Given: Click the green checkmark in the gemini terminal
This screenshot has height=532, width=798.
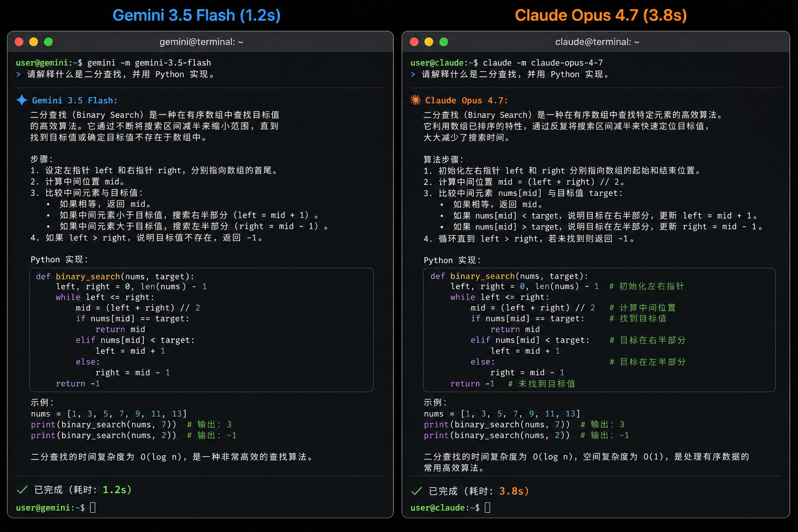Looking at the screenshot, I should coord(22,490).
